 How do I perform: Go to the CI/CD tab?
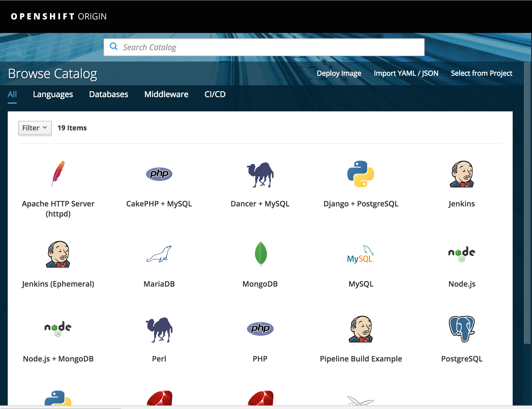coord(215,94)
